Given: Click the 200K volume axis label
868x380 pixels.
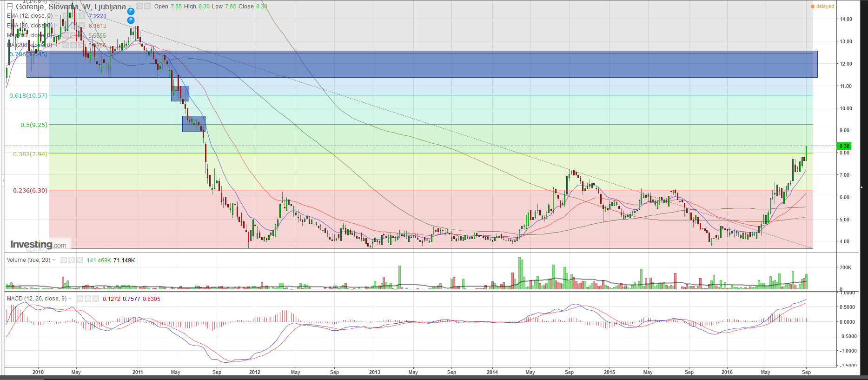Looking at the screenshot, I should pos(846,267).
